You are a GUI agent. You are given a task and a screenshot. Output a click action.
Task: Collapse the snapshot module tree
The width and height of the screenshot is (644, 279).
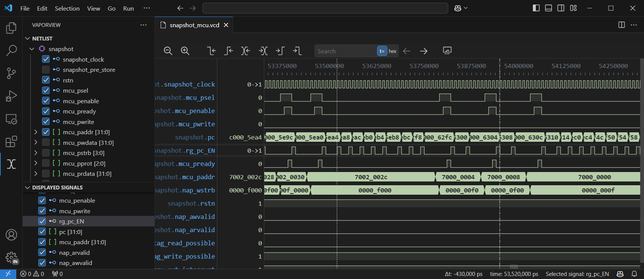tap(32, 49)
